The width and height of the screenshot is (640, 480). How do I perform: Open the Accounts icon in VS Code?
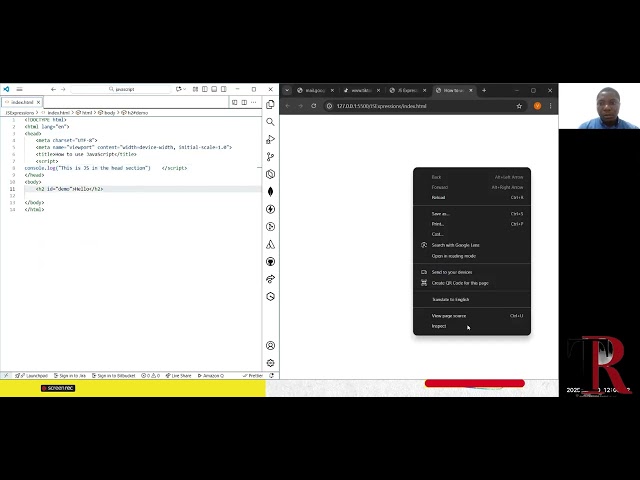(270, 345)
